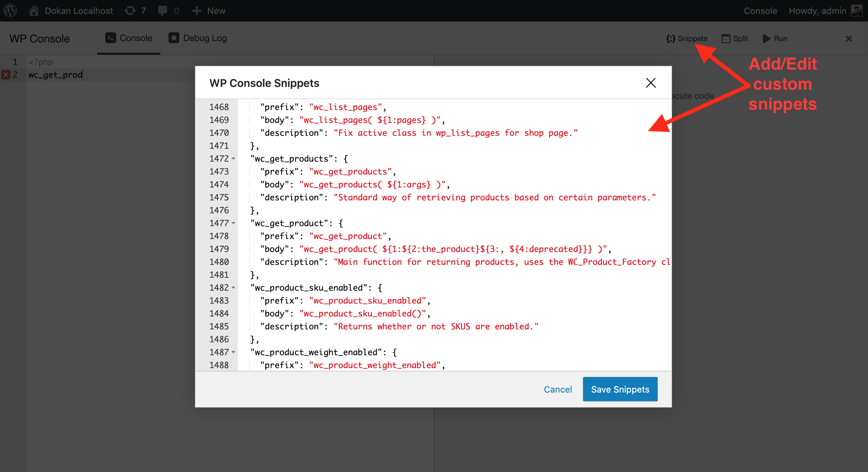Switch to the Debug Log tab
Viewport: 868px width, 472px height.
click(x=198, y=38)
